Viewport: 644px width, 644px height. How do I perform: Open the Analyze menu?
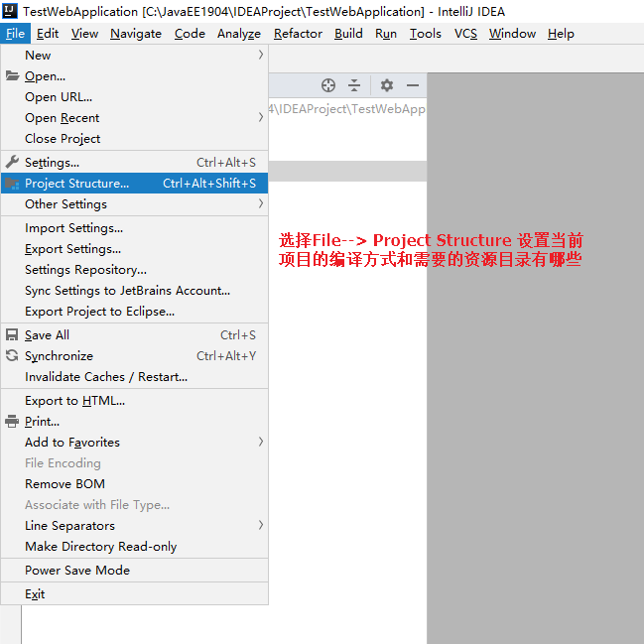tap(239, 34)
